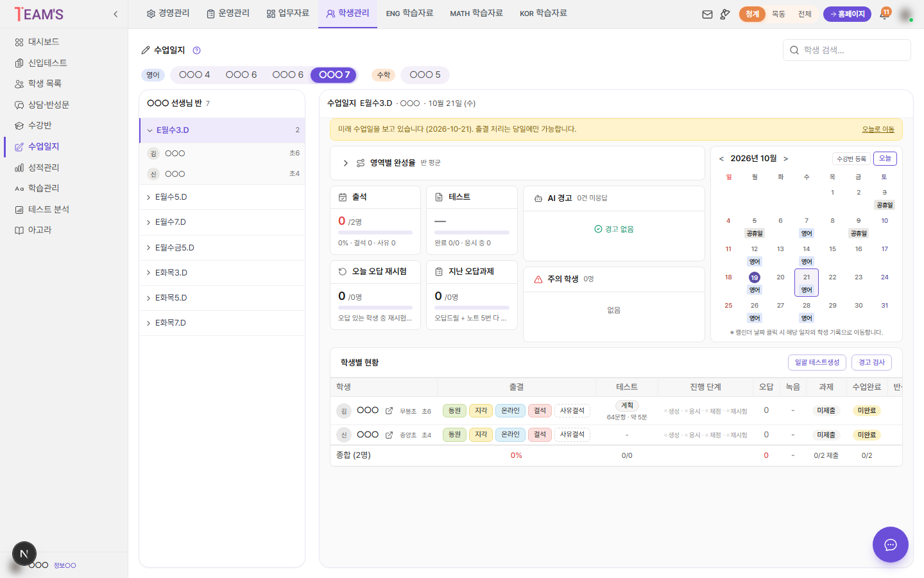The width and height of the screenshot is (924, 578).
Task: Mark 무릉초 student as 등원
Action: 454,411
